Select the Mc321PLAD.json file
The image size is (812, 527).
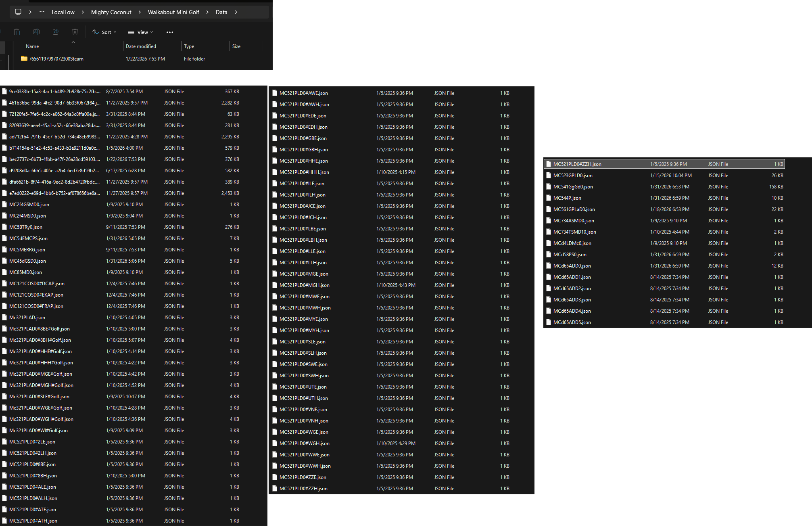pyautogui.click(x=27, y=318)
